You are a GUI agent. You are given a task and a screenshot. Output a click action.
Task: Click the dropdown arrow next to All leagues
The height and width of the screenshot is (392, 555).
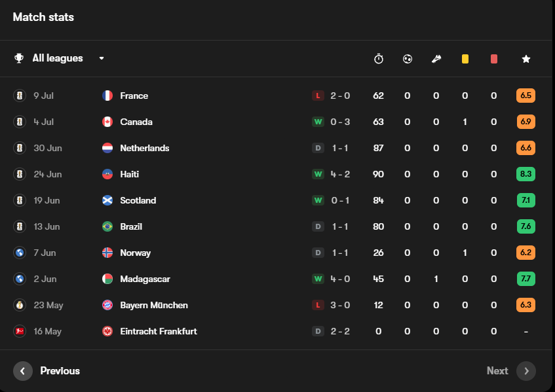102,58
